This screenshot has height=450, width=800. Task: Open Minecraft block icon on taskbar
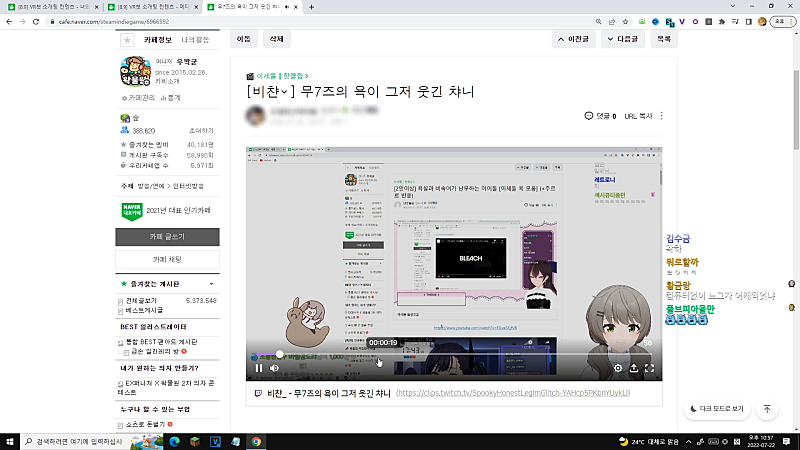pyautogui.click(x=195, y=441)
